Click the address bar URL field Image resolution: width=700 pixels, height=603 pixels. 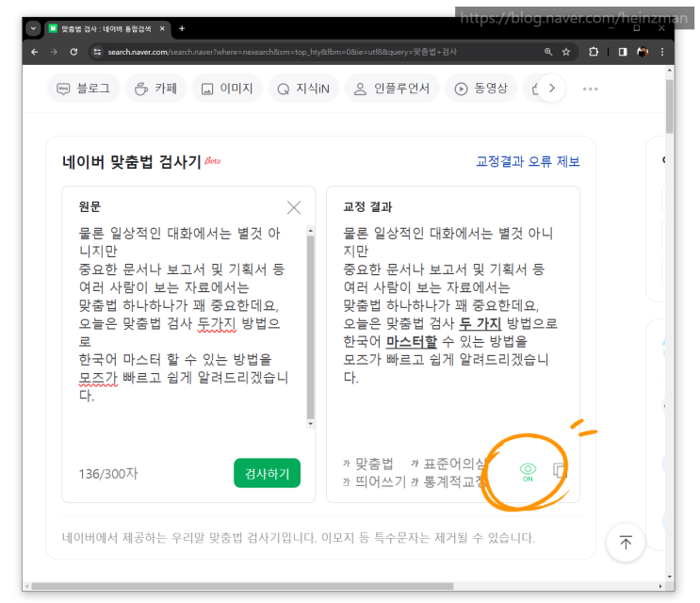click(x=282, y=52)
